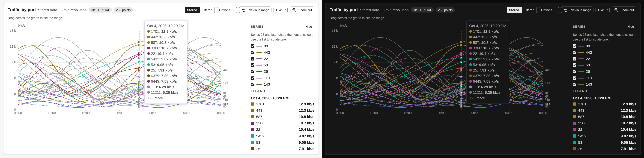Disable series 110 checkbox in the light panel
Viewport: 644px width, 158px height.
point(252,78)
